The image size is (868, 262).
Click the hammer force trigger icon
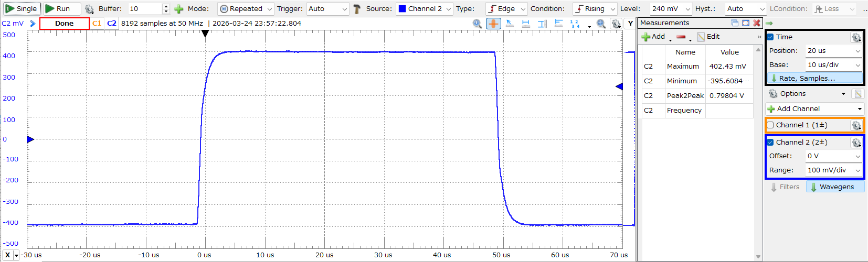[357, 9]
